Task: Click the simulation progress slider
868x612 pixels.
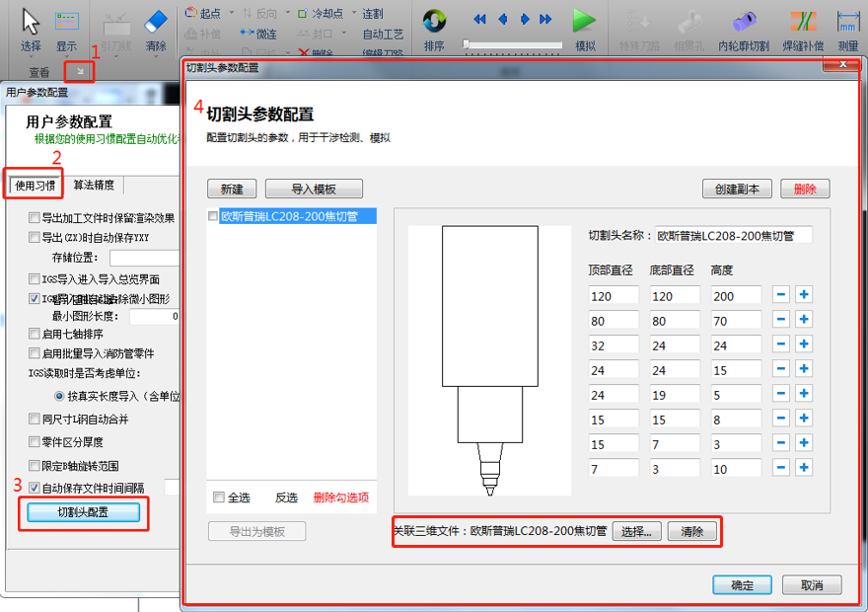Action: [x=513, y=44]
